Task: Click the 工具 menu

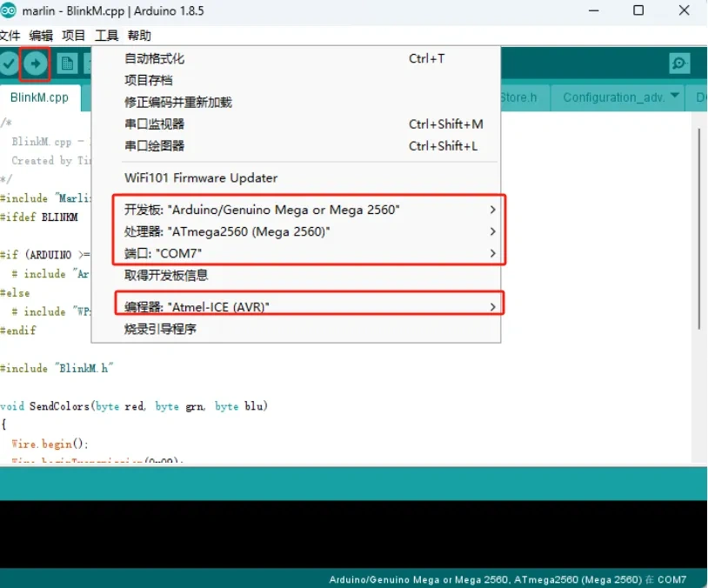Action: pyautogui.click(x=107, y=36)
